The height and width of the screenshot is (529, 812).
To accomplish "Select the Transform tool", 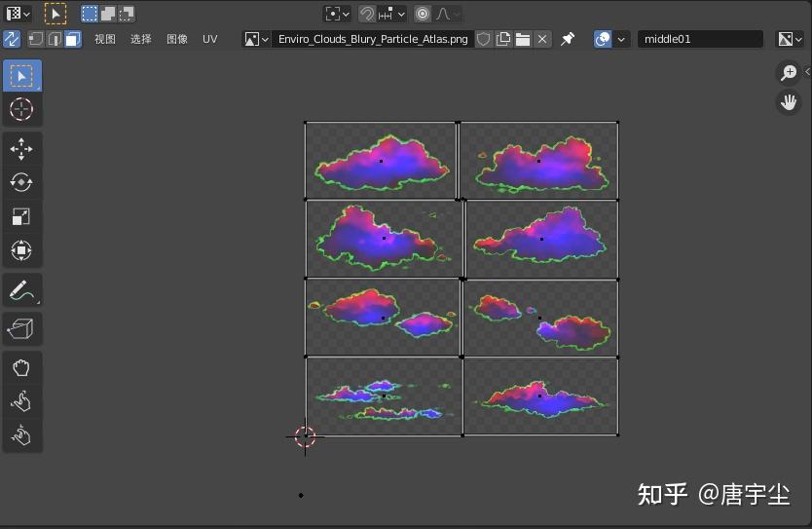I will point(21,250).
